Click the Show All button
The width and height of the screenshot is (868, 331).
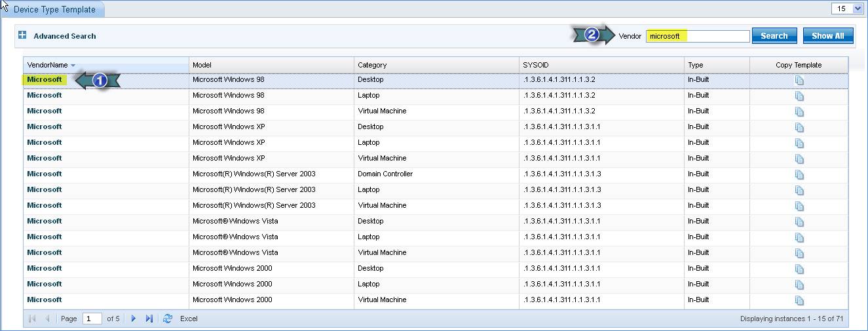(828, 36)
